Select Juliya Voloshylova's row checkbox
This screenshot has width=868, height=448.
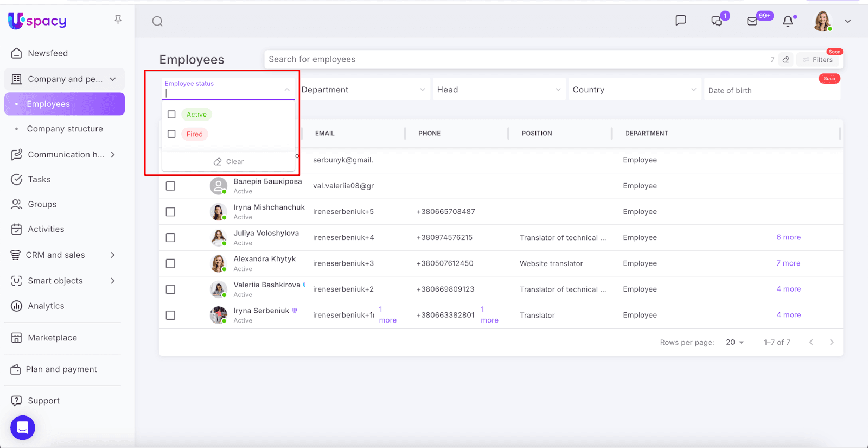tap(170, 238)
